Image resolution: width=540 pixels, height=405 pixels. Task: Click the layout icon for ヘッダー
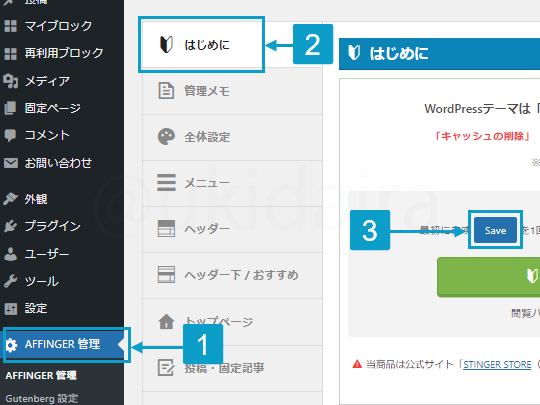[166, 229]
